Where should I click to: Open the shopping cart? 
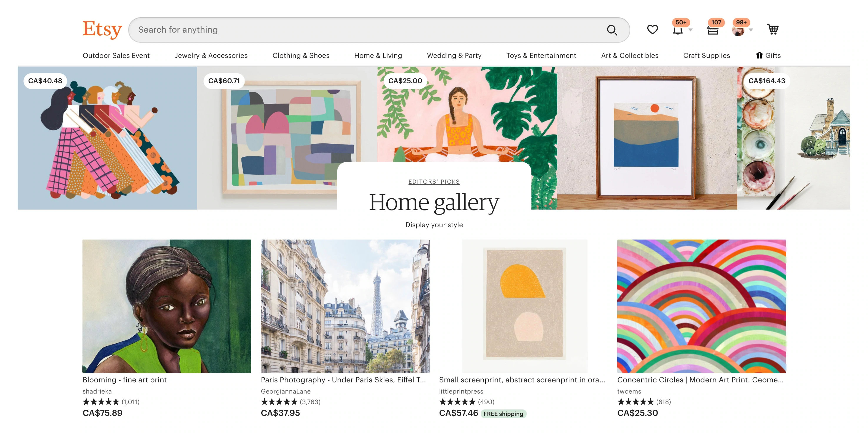pos(772,30)
